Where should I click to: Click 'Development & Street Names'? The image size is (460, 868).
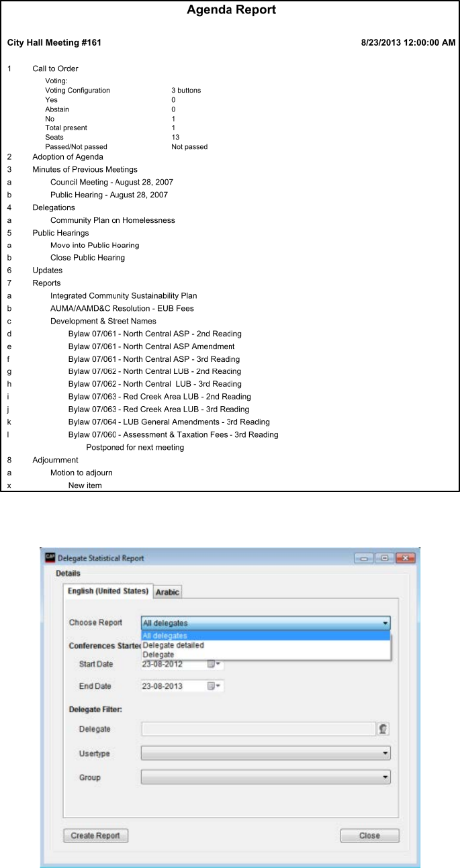103,322
